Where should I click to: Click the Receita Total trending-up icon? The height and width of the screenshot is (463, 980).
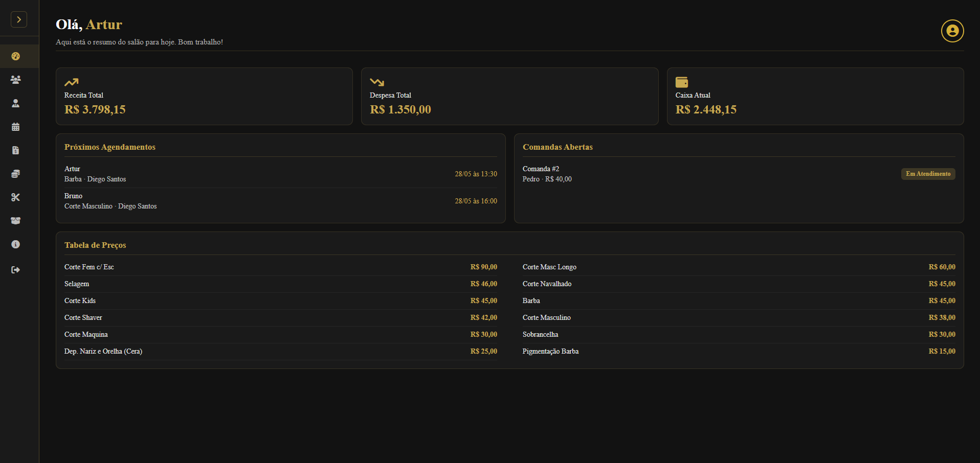pos(72,82)
